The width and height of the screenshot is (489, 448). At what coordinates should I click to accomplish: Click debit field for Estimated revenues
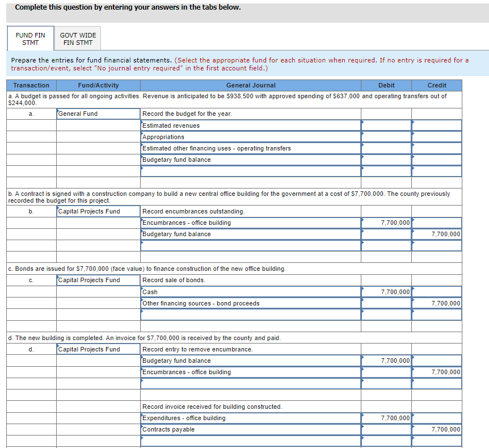point(386,125)
